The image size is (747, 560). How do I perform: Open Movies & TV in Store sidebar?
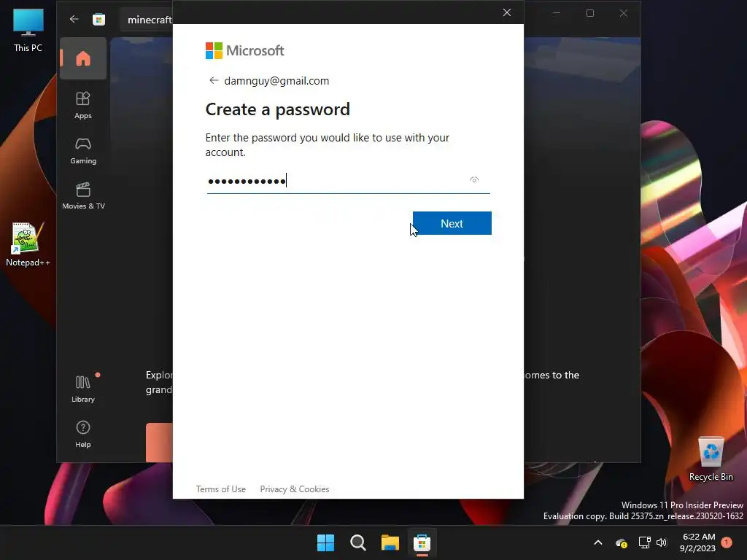click(83, 195)
